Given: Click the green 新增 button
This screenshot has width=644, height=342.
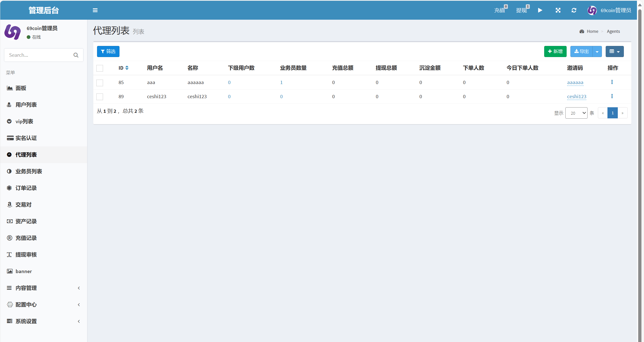Looking at the screenshot, I should click(555, 51).
